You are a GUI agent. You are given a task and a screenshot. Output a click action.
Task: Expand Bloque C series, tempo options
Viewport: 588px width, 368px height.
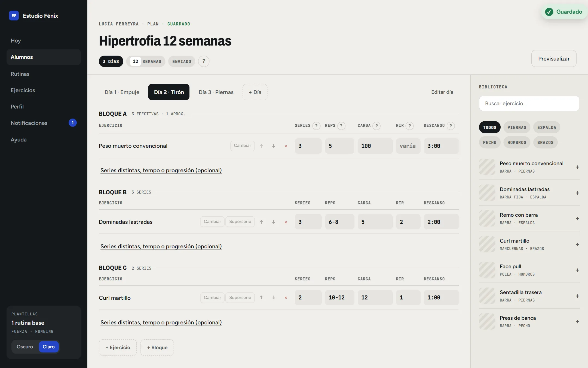pyautogui.click(x=161, y=322)
